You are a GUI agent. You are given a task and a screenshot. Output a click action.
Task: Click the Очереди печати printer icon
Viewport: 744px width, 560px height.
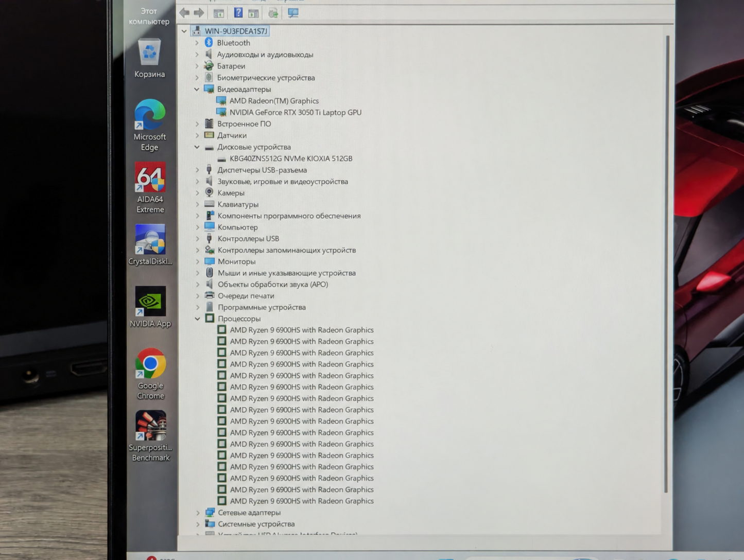[210, 295]
